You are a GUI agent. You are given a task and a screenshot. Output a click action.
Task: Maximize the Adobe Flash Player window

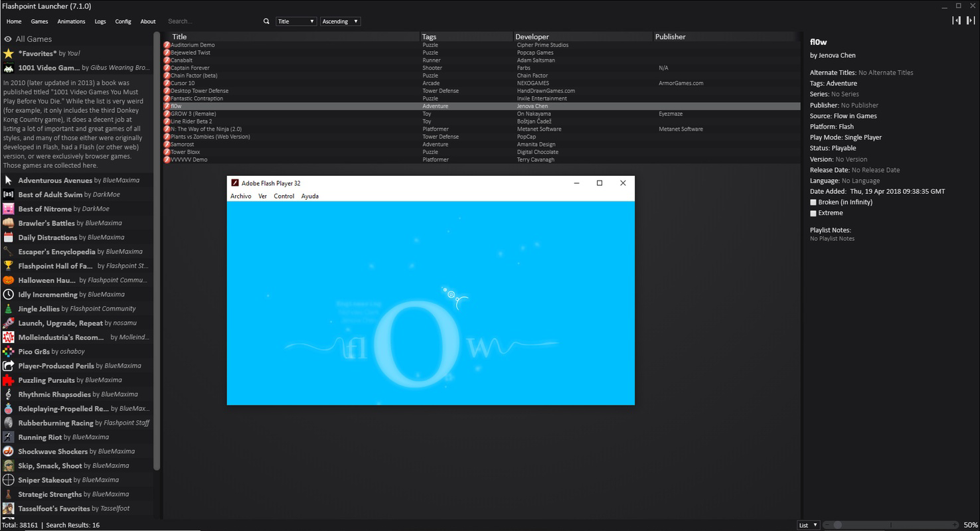click(600, 183)
